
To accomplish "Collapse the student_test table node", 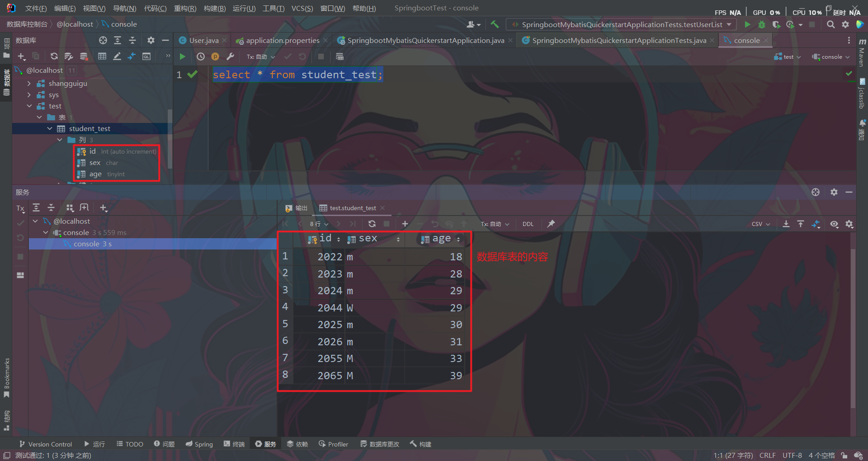I will click(50, 128).
